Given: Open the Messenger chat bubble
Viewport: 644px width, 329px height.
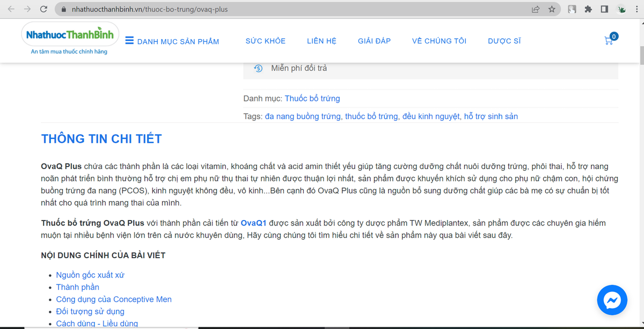Looking at the screenshot, I should [x=612, y=300].
